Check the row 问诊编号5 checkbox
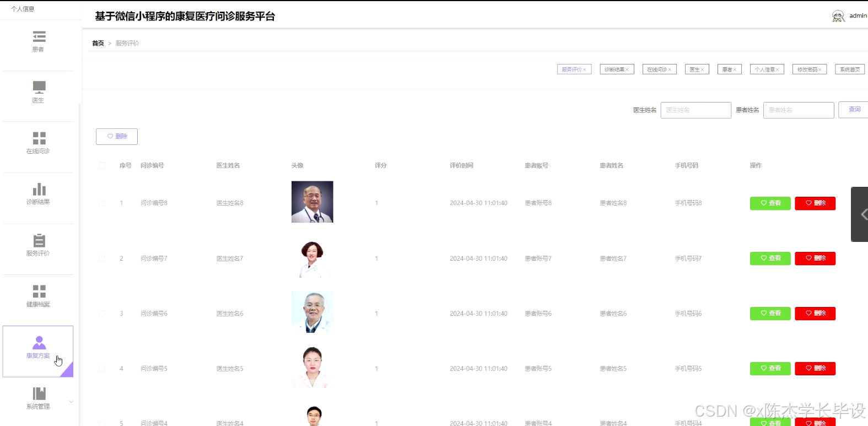Viewport: 868px width, 426px height. [102, 369]
